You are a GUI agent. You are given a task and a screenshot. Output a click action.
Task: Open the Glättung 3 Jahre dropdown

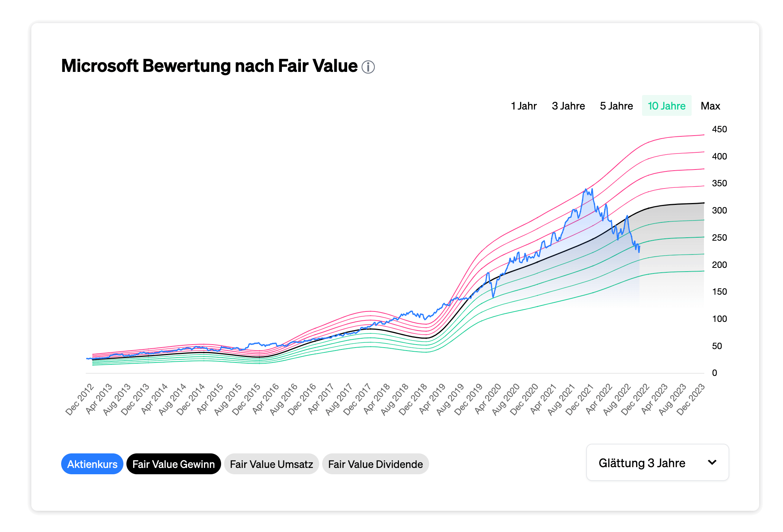click(657, 462)
